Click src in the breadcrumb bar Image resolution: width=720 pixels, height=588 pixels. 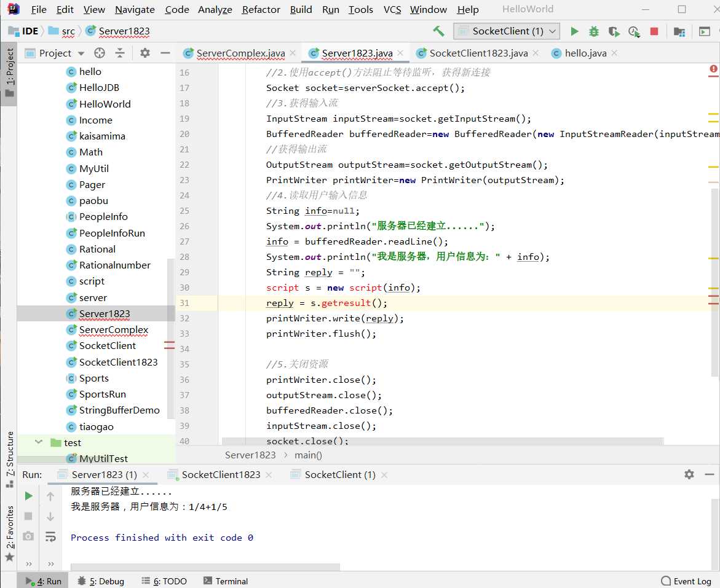(68, 31)
